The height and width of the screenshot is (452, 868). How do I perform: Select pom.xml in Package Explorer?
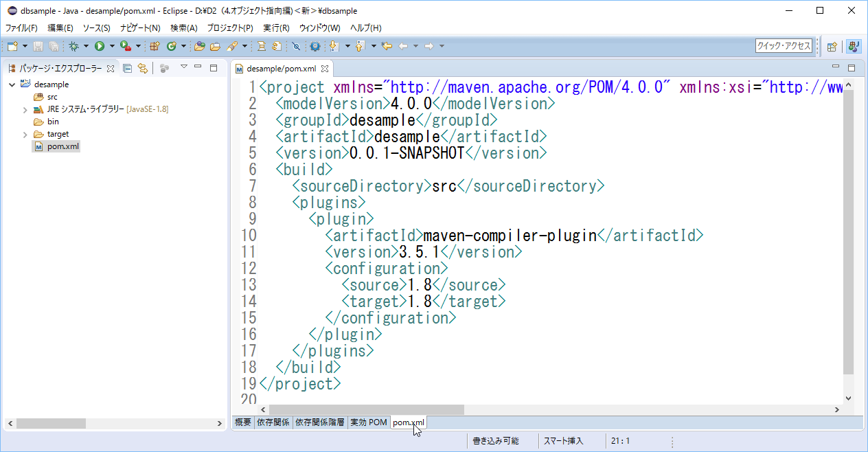[63, 146]
